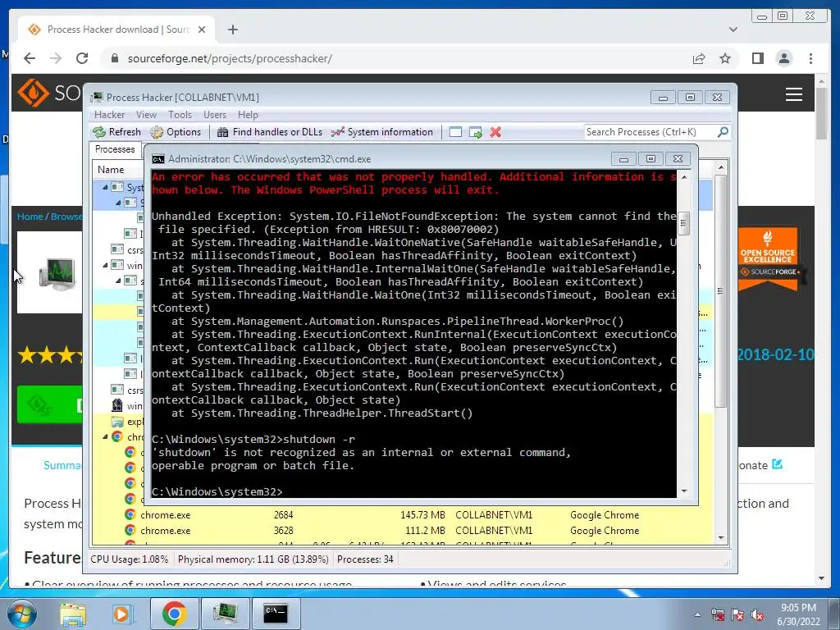Open a new Chrome tab
This screenshot has width=840, height=630.
(x=232, y=30)
